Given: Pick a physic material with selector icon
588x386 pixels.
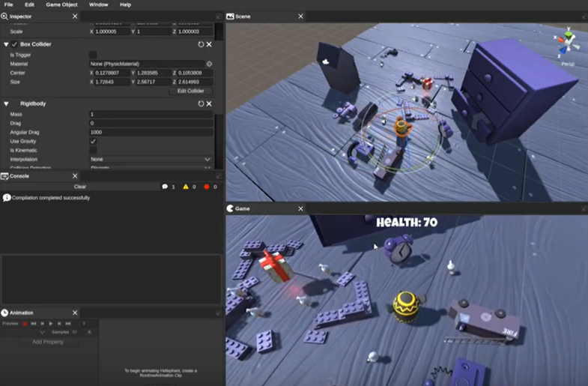Looking at the screenshot, I should coord(209,64).
